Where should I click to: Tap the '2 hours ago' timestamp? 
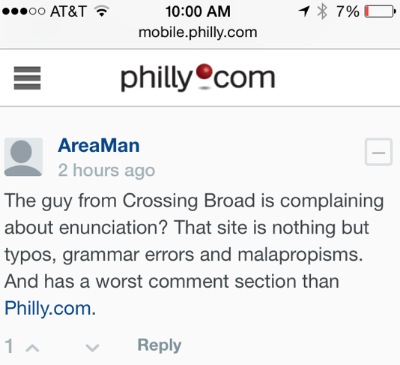pos(107,170)
